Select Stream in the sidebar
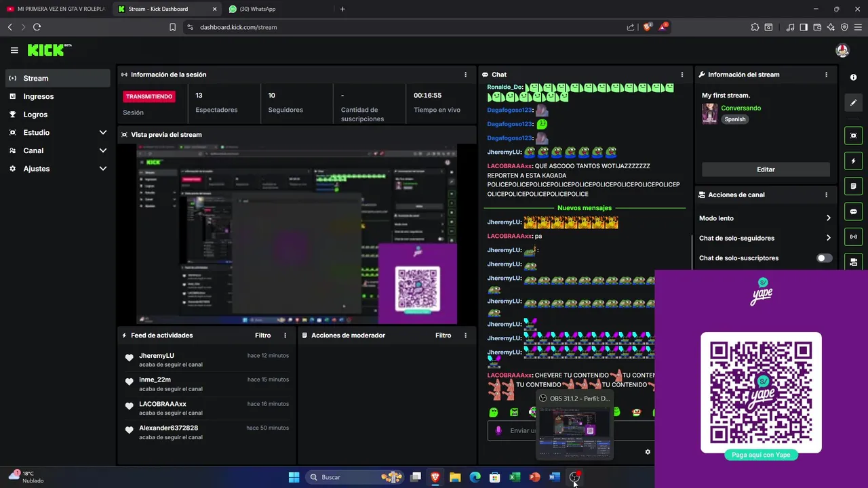868x488 pixels. (x=58, y=78)
